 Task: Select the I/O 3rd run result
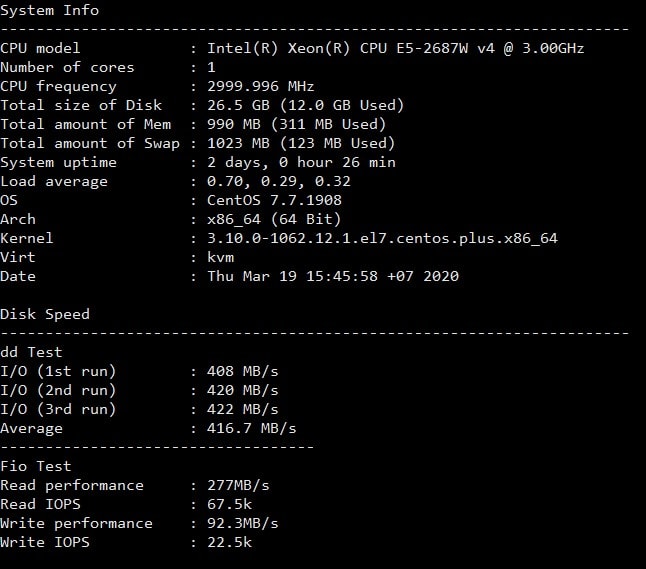tap(243, 409)
